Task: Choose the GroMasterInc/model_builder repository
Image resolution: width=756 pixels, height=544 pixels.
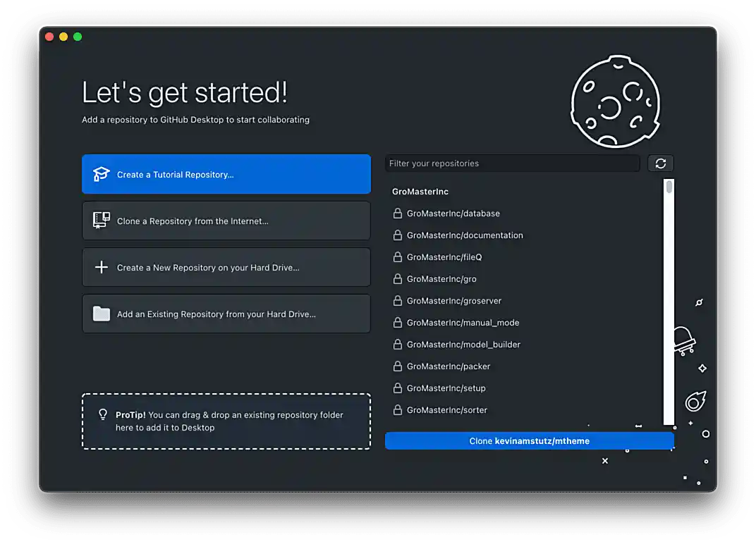Action: coord(463,345)
